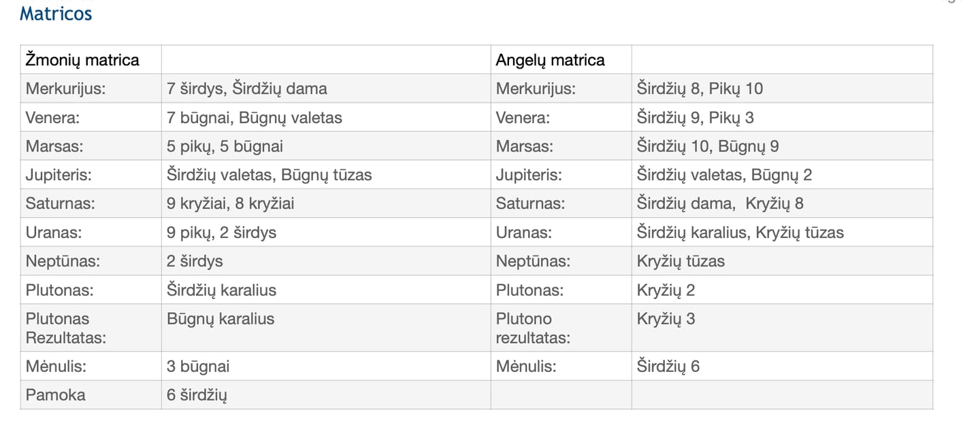Click the 'Širdžių 8, Pikų 10' cell

pyautogui.click(x=700, y=88)
